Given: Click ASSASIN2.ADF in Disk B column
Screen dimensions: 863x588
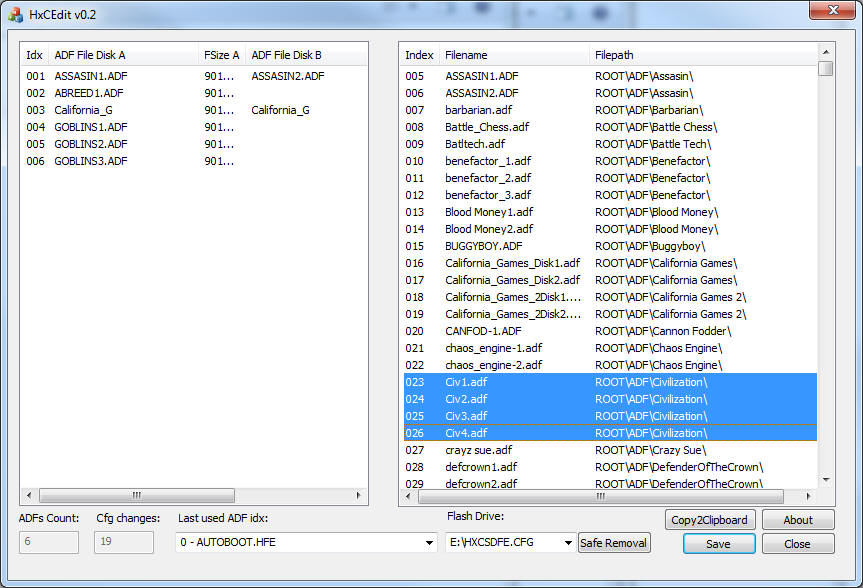Looking at the screenshot, I should (x=288, y=76).
